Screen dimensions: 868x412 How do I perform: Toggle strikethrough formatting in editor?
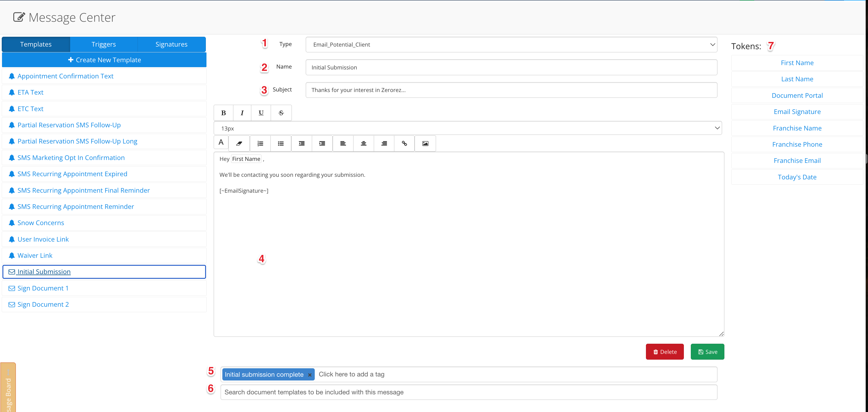tap(281, 113)
